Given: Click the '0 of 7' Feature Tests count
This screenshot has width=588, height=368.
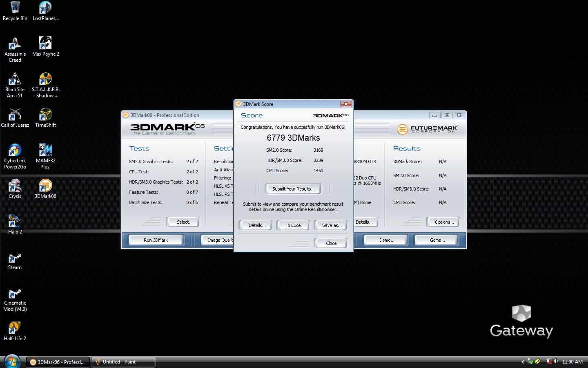Looking at the screenshot, I should [x=192, y=192].
